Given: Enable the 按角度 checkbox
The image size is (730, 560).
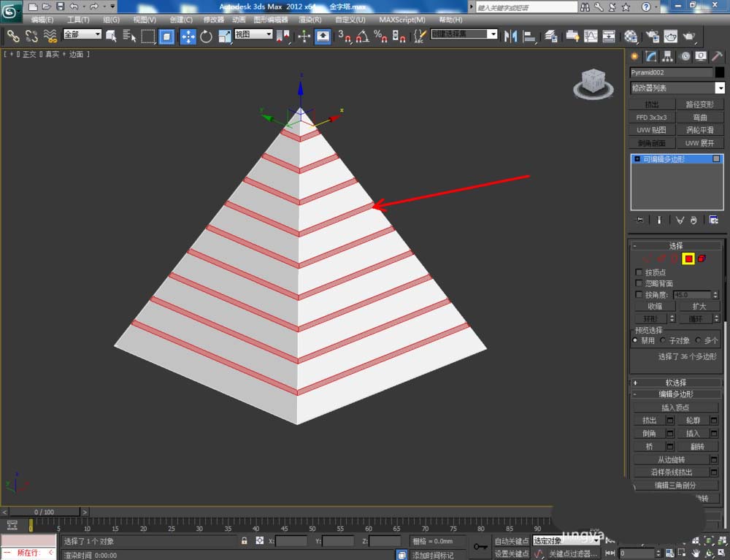Looking at the screenshot, I should click(639, 294).
